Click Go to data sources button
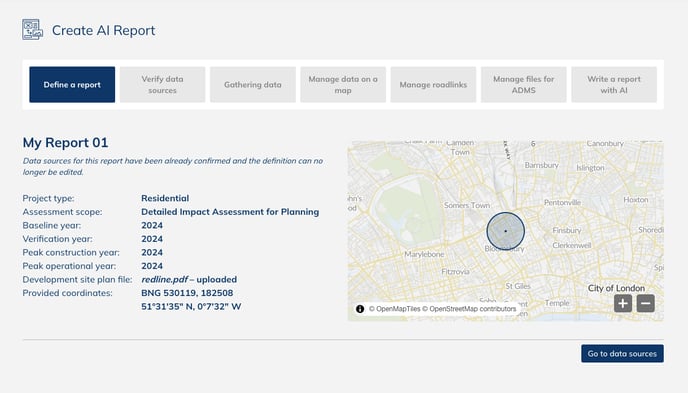 (x=622, y=354)
